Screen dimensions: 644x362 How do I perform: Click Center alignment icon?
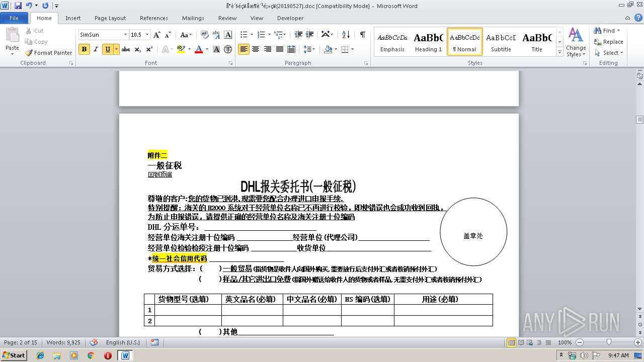256,49
